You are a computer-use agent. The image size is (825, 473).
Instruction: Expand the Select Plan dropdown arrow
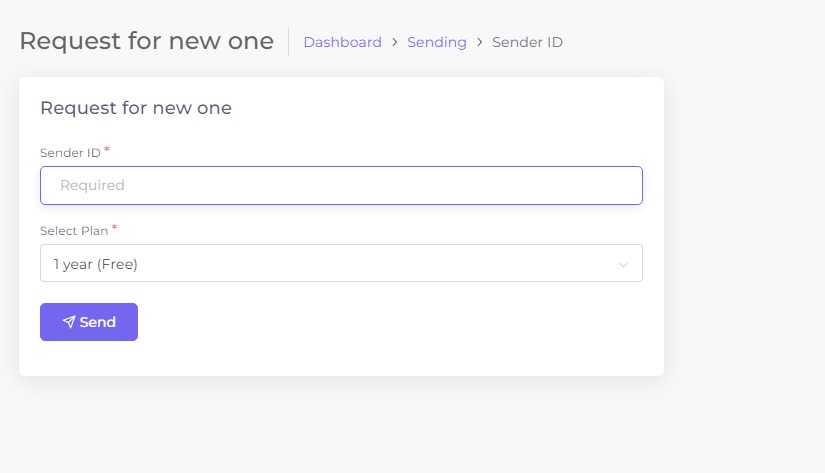[623, 265]
